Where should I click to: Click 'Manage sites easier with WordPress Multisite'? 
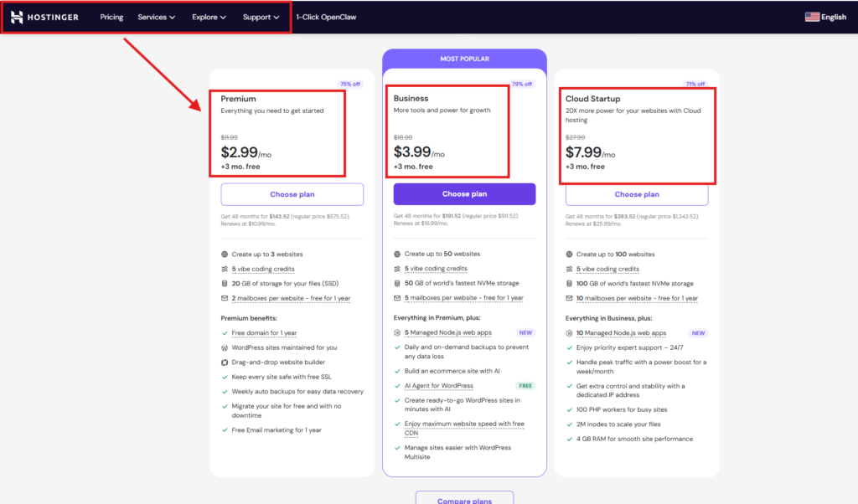[x=458, y=452]
